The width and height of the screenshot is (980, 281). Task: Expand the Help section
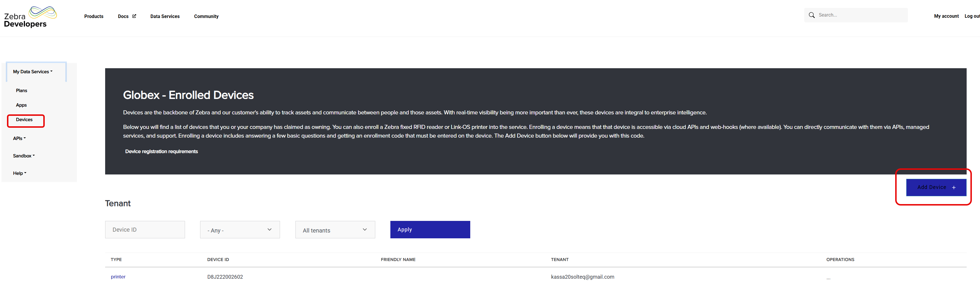coord(19,173)
